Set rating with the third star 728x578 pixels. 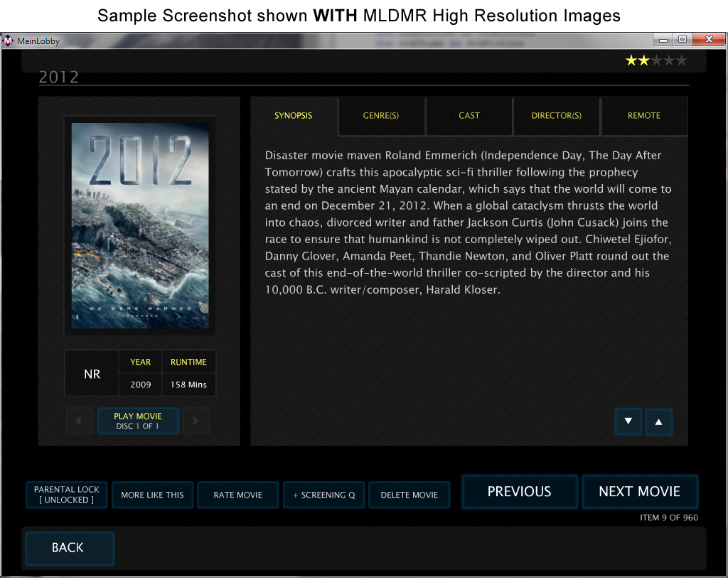[656, 60]
